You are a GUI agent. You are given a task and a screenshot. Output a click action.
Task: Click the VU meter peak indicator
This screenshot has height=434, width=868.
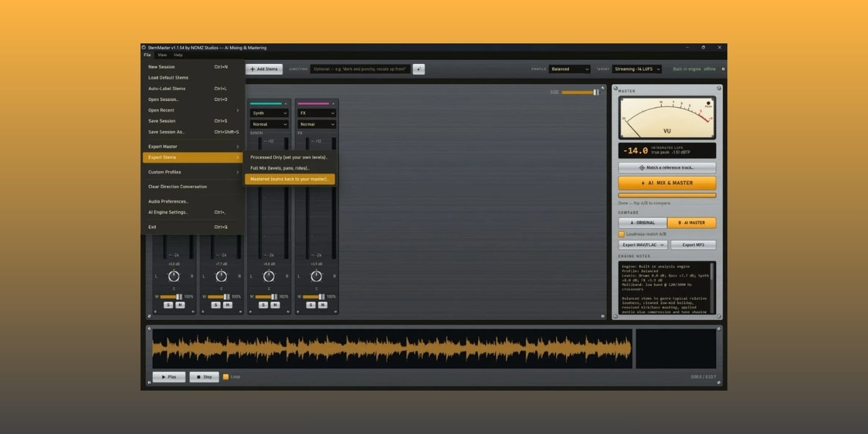pos(708,104)
